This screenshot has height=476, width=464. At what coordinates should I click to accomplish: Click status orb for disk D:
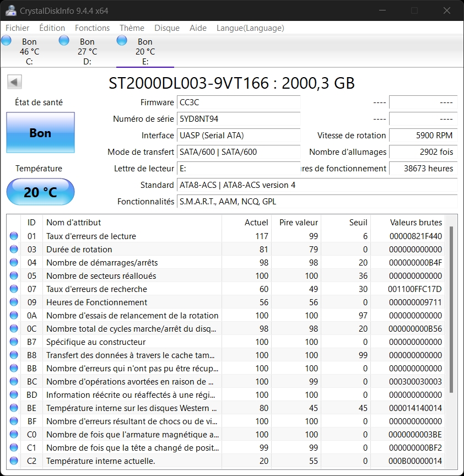click(x=64, y=40)
